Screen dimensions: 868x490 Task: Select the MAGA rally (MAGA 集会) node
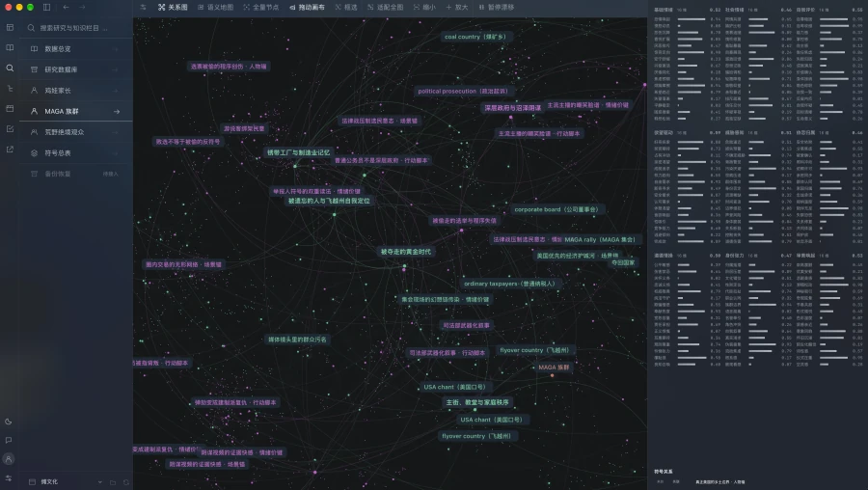coord(600,240)
